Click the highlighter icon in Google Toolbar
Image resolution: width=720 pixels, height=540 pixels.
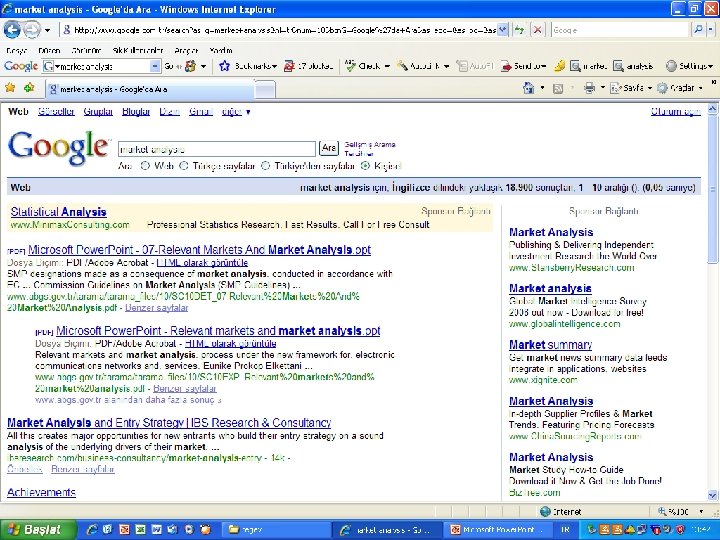pos(559,66)
